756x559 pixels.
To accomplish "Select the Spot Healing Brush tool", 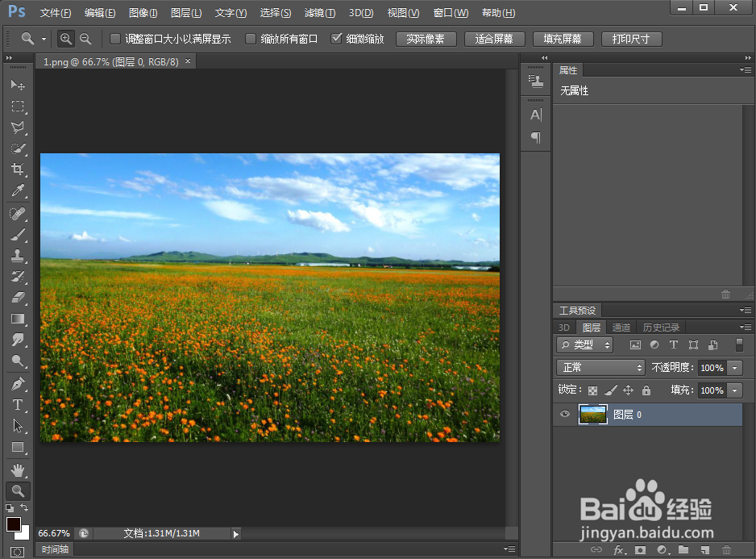I will pos(18,214).
